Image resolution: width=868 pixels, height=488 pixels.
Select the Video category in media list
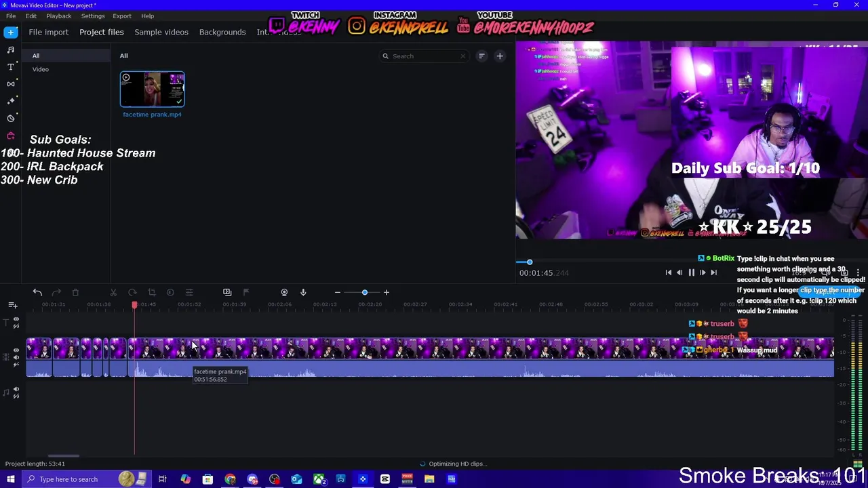click(x=66, y=69)
